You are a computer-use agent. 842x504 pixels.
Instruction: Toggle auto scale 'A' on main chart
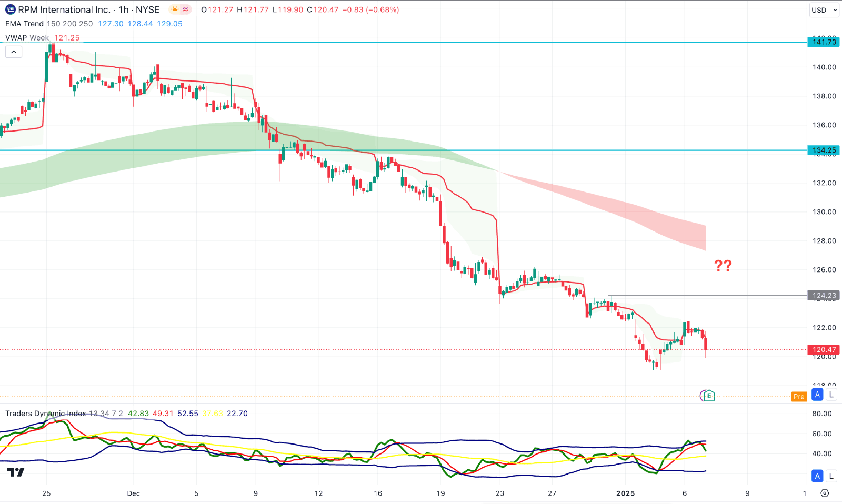817,395
